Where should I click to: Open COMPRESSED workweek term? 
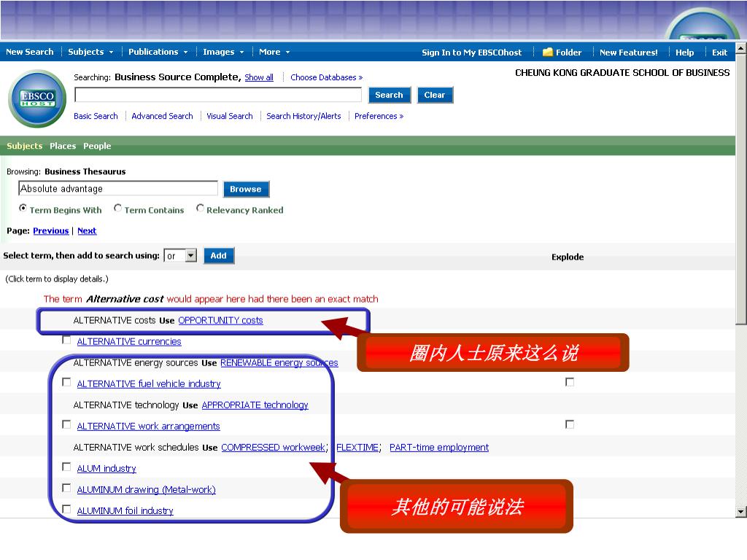(x=274, y=447)
